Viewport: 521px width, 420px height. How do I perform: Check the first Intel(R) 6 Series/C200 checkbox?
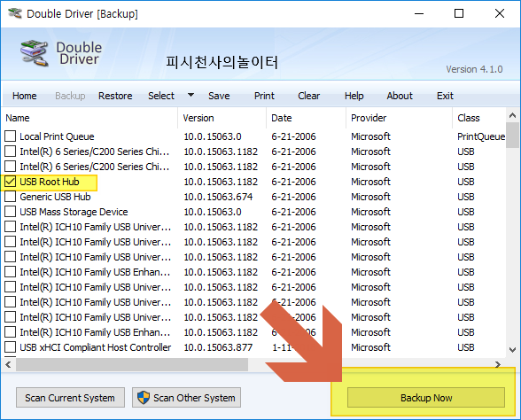tap(11, 152)
